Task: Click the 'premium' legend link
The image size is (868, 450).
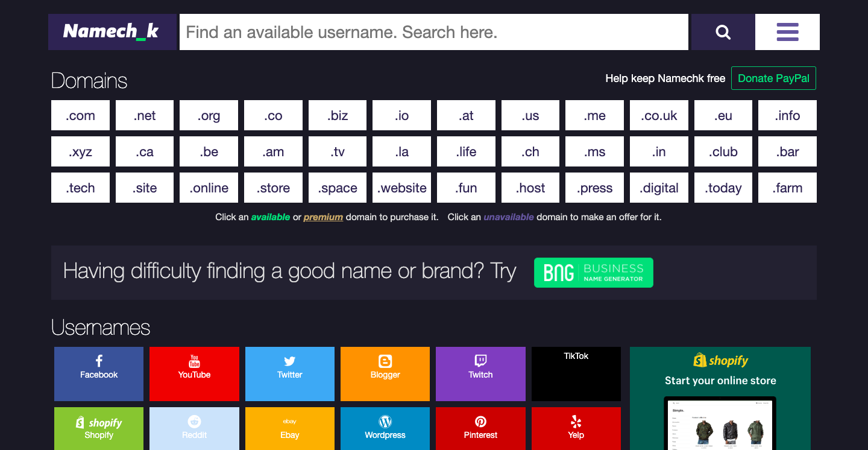Action: (323, 217)
